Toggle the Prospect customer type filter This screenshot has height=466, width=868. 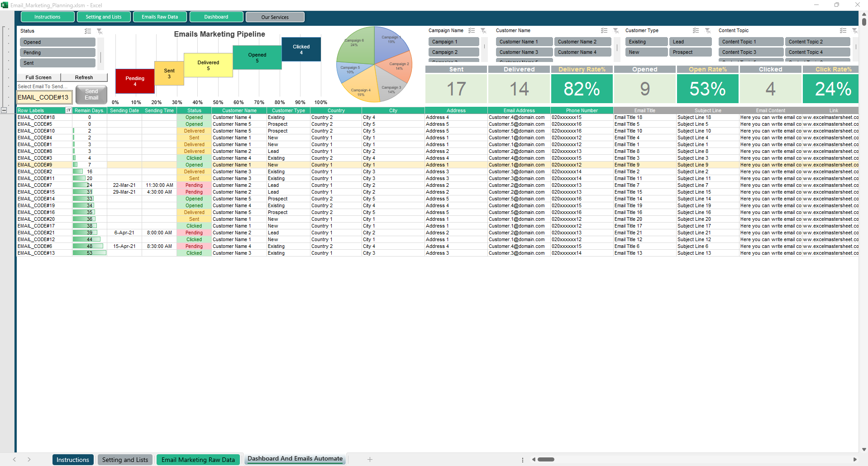coord(690,52)
